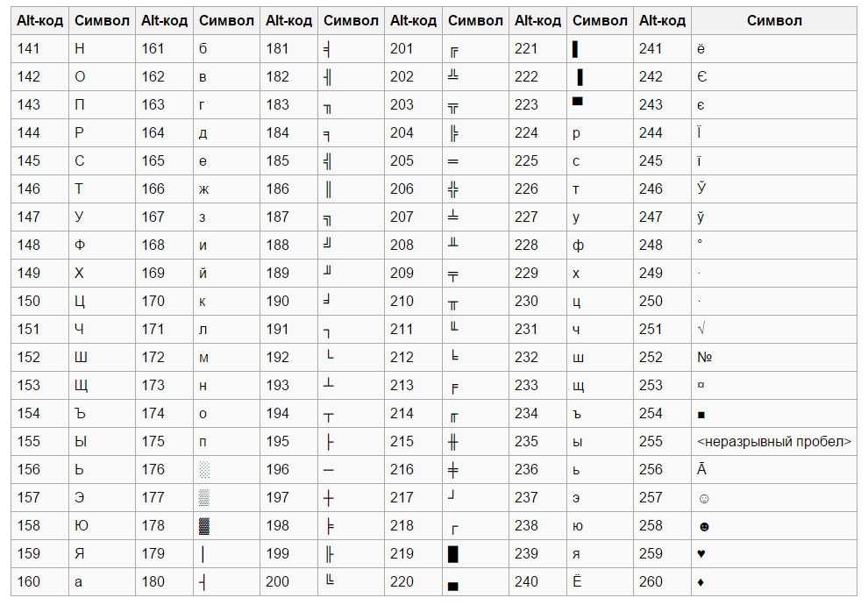Select the cell with Alt code 141

tap(39, 49)
